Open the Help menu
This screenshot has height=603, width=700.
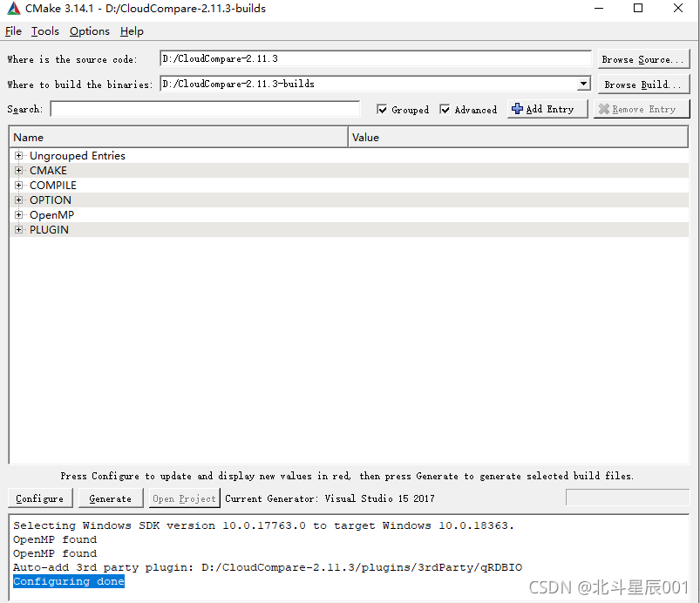point(132,31)
